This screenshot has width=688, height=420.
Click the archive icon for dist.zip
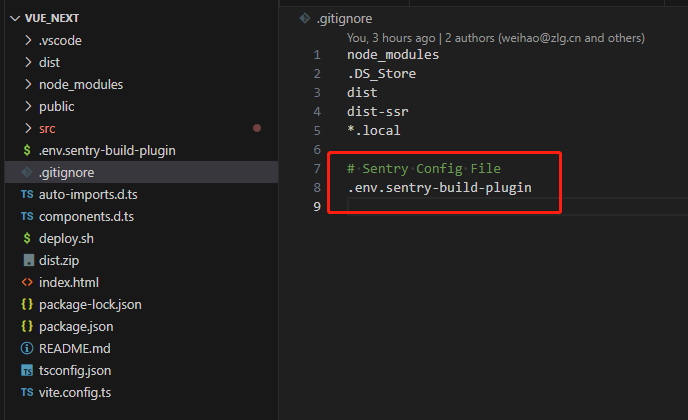(27, 260)
